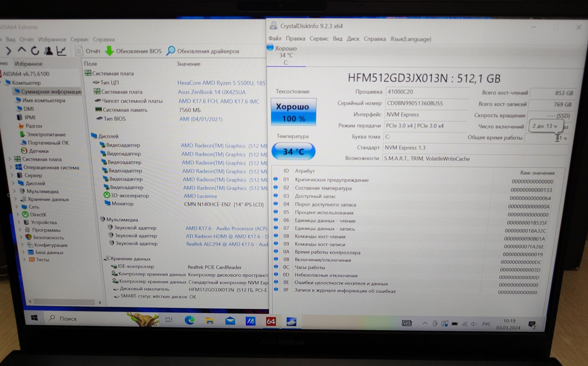Click Asus ZenBook 14 UX425UA link
Screen dimensions: 588x366
(x=212, y=92)
